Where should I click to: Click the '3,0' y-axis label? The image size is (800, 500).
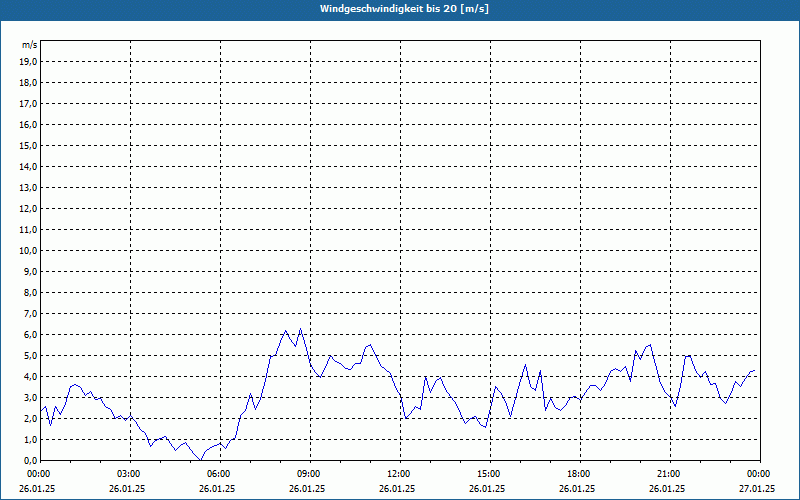click(30, 397)
